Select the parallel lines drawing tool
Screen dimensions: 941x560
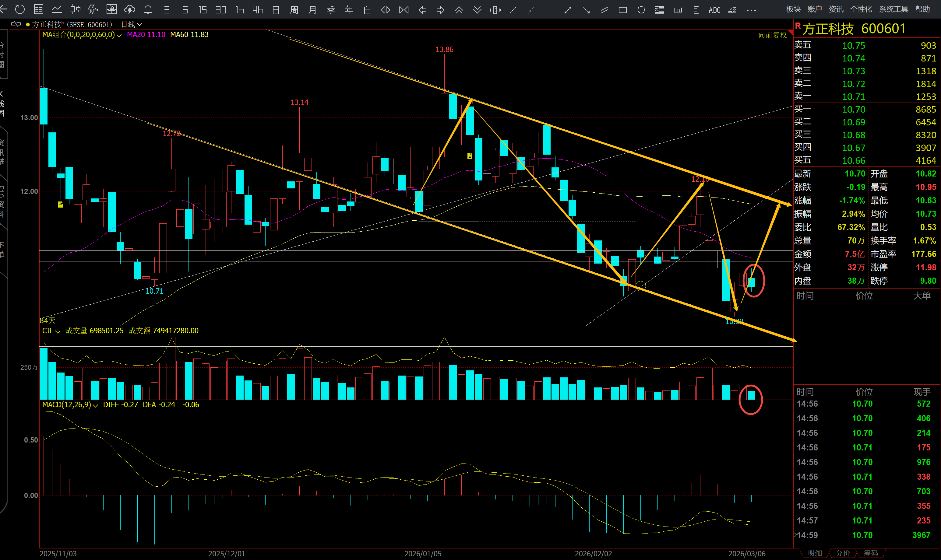[604, 10]
